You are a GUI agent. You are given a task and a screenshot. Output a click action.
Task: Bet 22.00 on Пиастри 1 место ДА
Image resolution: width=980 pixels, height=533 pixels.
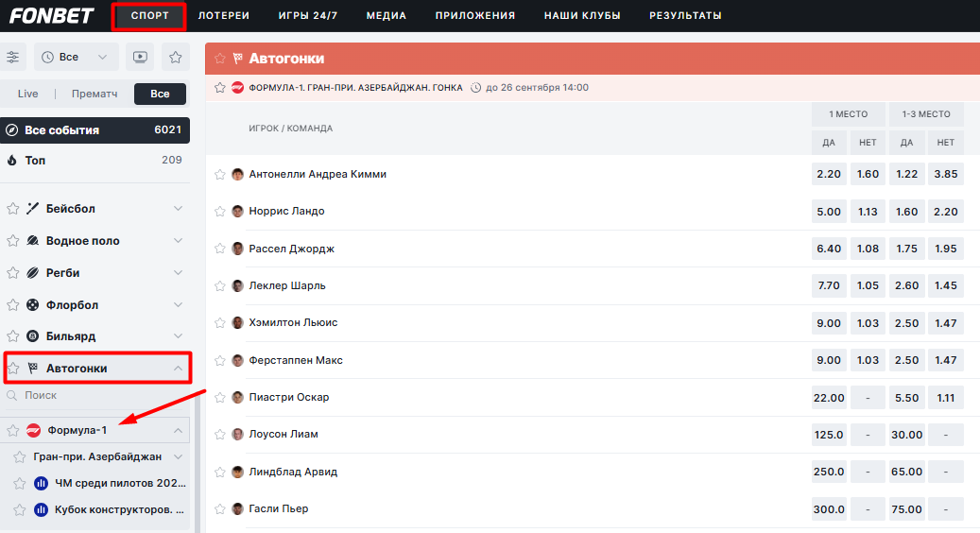pyautogui.click(x=829, y=398)
